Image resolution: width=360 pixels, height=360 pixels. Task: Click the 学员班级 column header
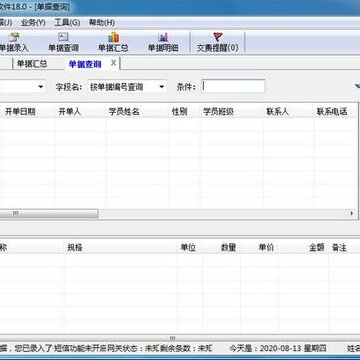click(218, 112)
